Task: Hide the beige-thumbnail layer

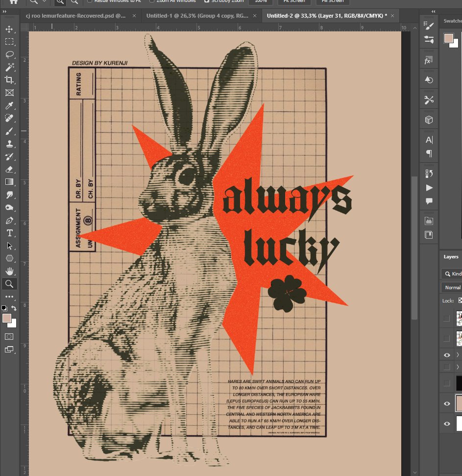Action: tap(447, 403)
